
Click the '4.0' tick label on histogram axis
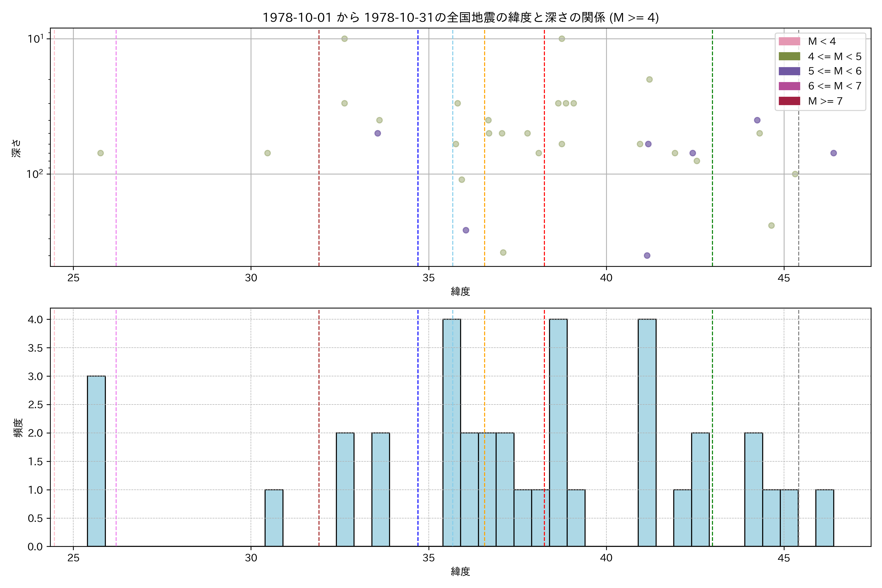point(35,319)
